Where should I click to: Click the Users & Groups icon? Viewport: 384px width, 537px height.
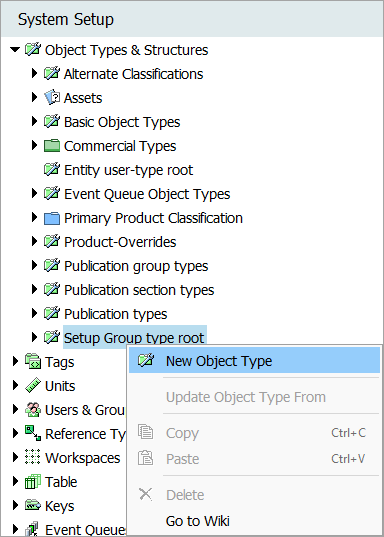[x=33, y=410]
